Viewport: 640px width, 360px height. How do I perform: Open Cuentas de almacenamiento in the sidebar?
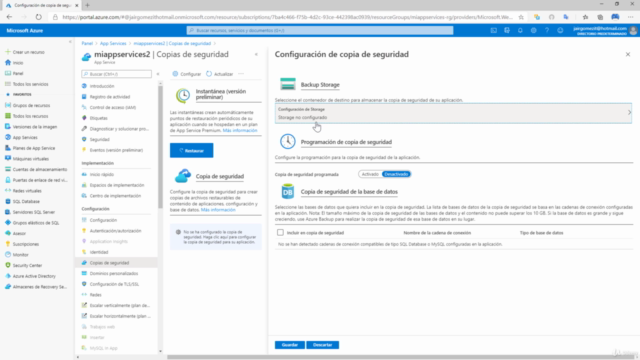[39, 169]
